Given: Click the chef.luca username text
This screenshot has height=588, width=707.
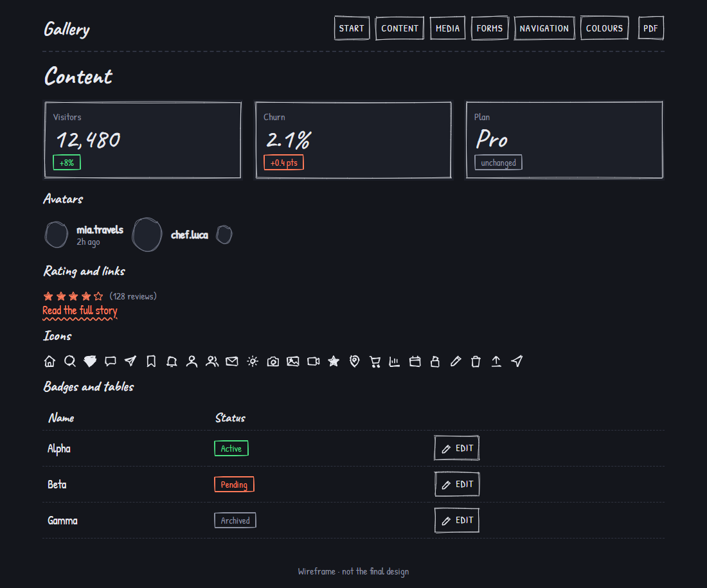Looking at the screenshot, I should click(190, 235).
